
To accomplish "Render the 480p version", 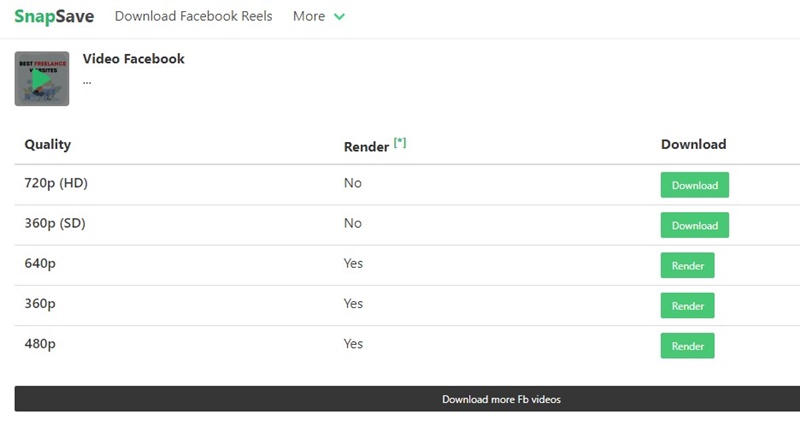I will (x=687, y=346).
